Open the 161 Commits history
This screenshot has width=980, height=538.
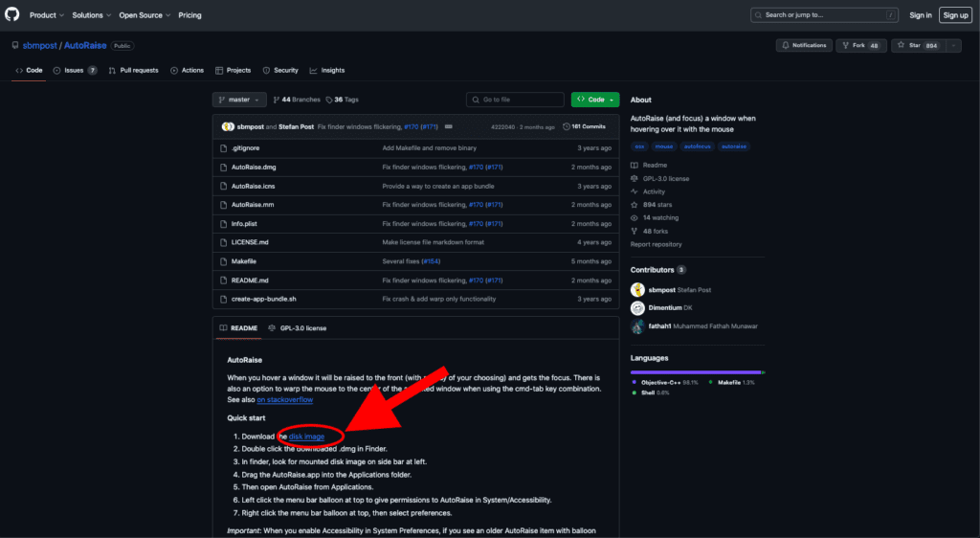click(585, 127)
